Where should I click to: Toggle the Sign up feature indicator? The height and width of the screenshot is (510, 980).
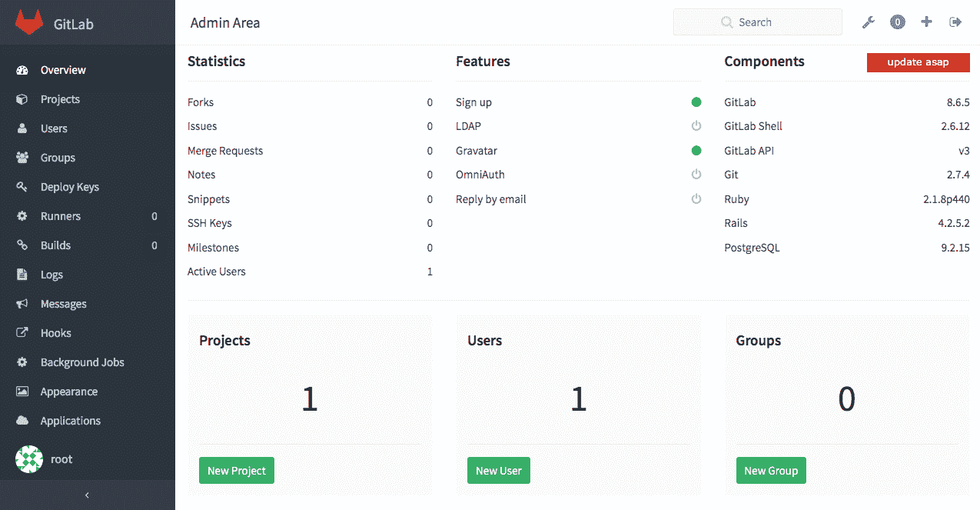click(696, 102)
